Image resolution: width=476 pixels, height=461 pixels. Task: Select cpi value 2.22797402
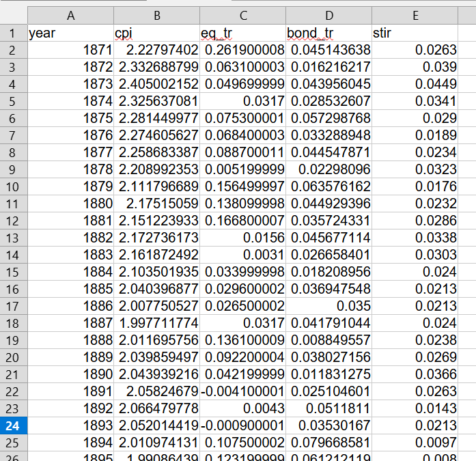156,50
